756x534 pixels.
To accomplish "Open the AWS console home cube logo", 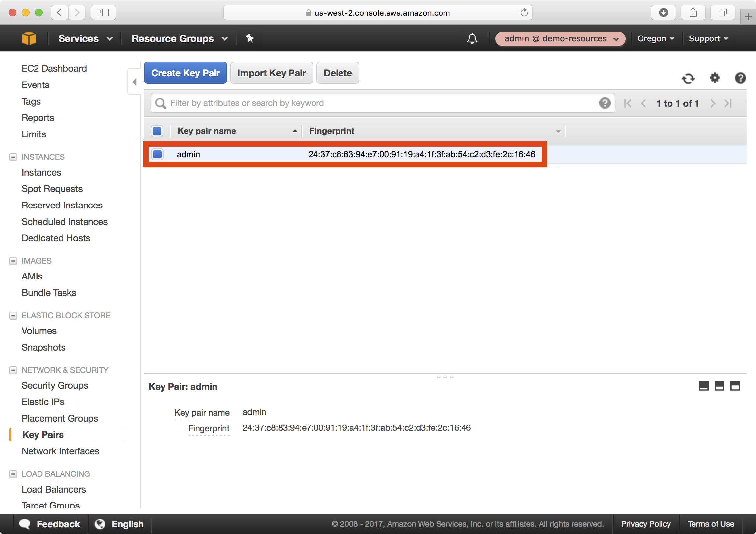I will click(29, 38).
